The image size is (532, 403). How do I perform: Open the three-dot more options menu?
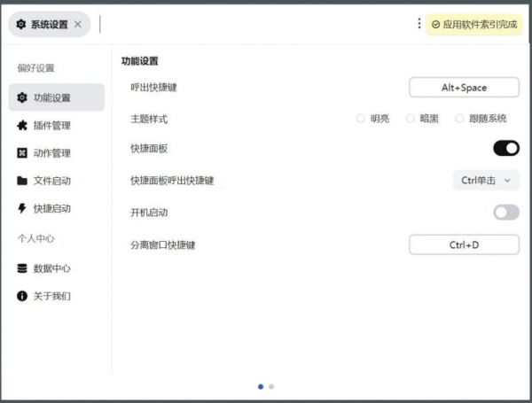(x=419, y=24)
